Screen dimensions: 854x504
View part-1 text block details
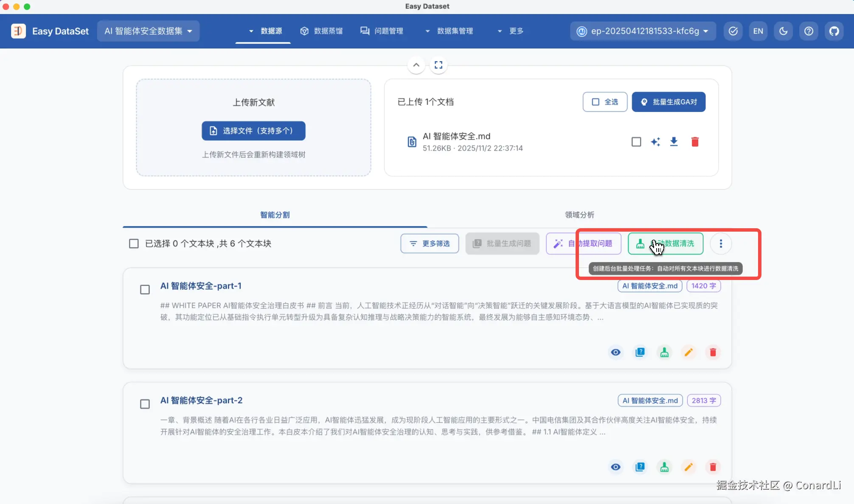point(615,353)
